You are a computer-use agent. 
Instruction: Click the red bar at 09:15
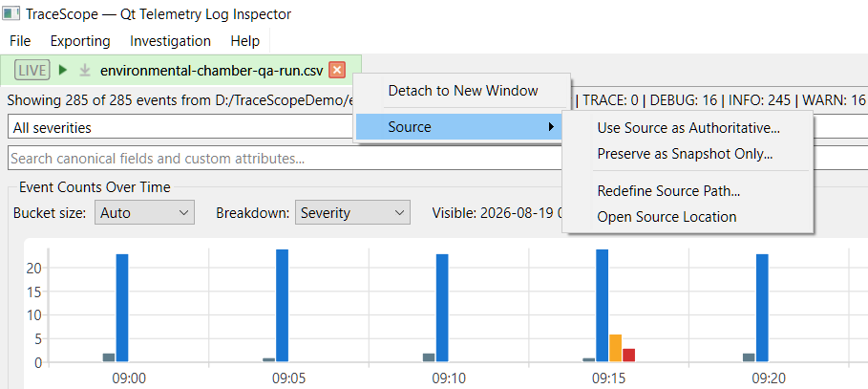[x=628, y=356]
